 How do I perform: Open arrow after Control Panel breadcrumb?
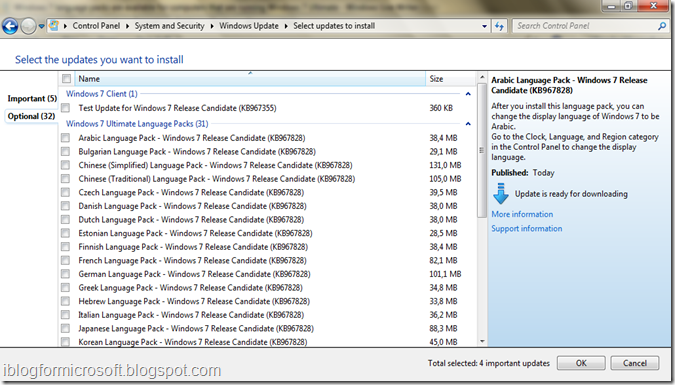pyautogui.click(x=127, y=26)
